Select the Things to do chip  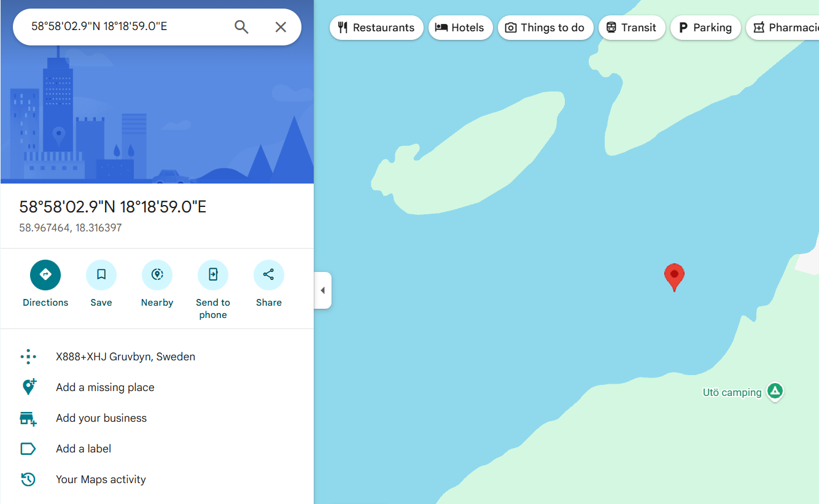[x=545, y=28]
